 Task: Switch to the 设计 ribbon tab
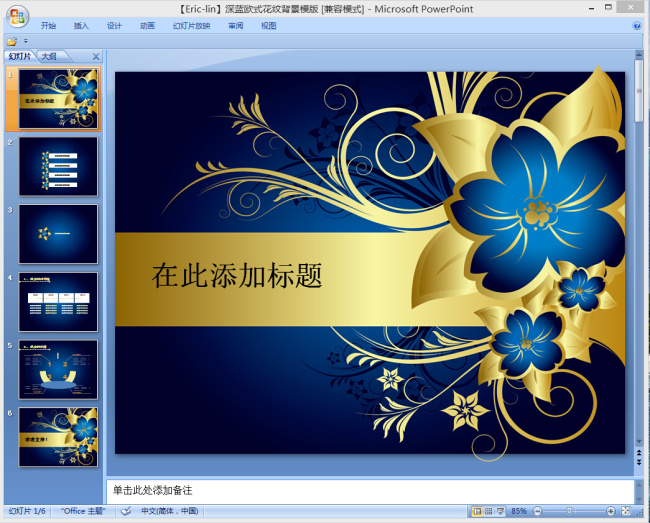tap(114, 26)
